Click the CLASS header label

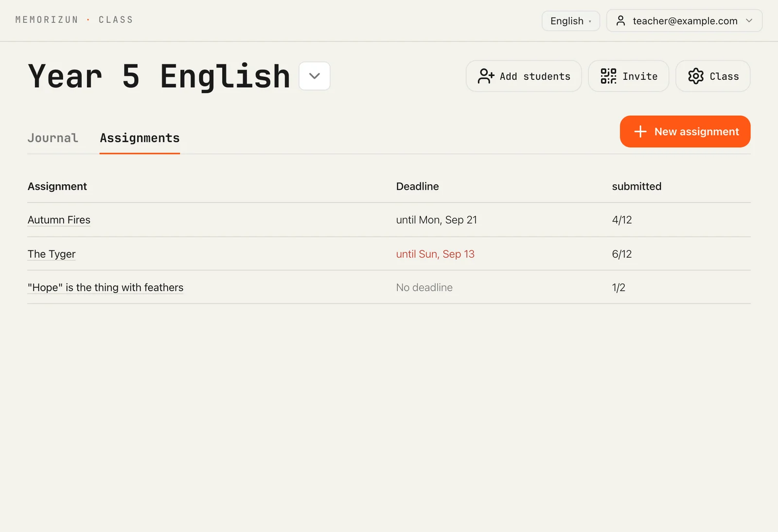pos(116,20)
